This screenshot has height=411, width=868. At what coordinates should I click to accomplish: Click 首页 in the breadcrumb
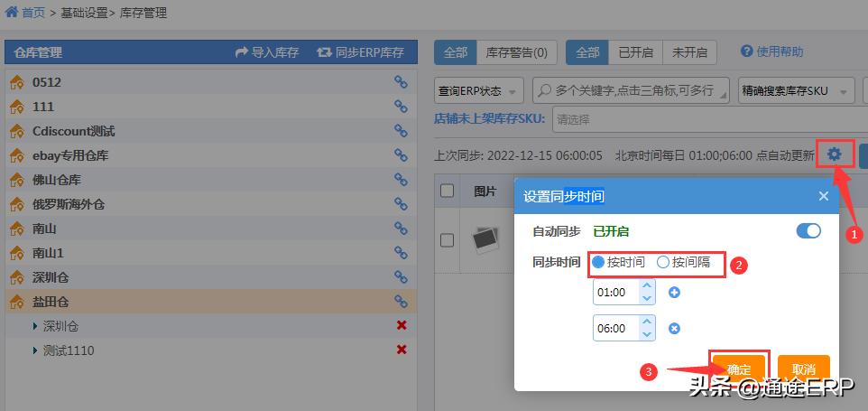click(x=32, y=13)
